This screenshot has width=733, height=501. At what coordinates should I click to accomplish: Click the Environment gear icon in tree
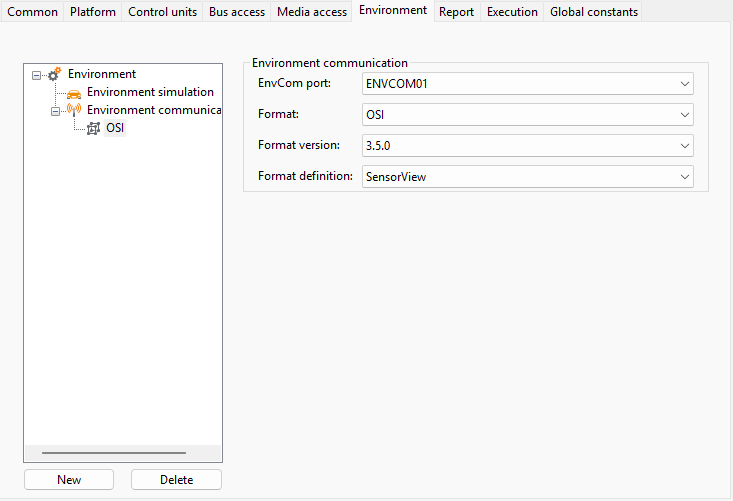[x=55, y=74]
